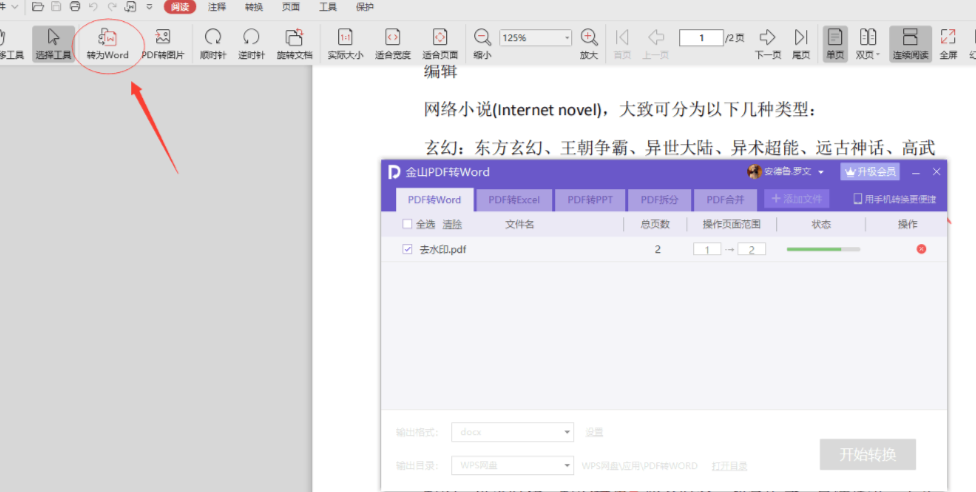Switch to the 页面 tab
Screen dimensions: 976x492
(x=291, y=7)
